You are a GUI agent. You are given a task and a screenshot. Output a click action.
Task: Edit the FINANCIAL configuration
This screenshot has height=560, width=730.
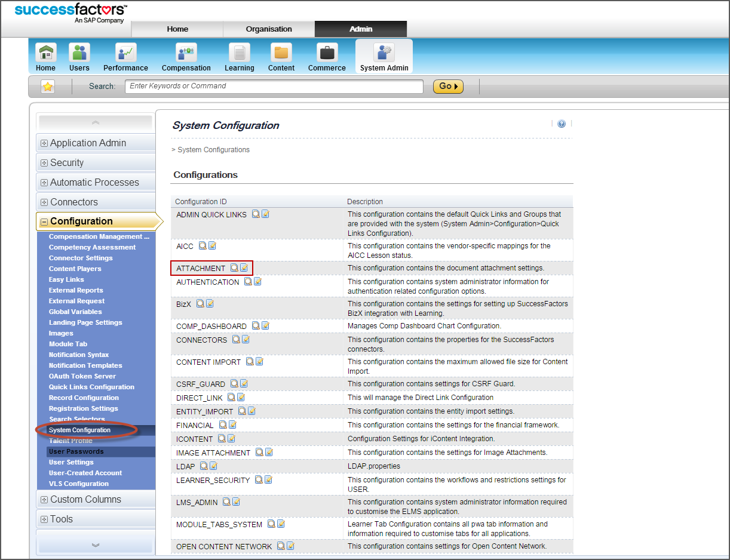pos(232,424)
